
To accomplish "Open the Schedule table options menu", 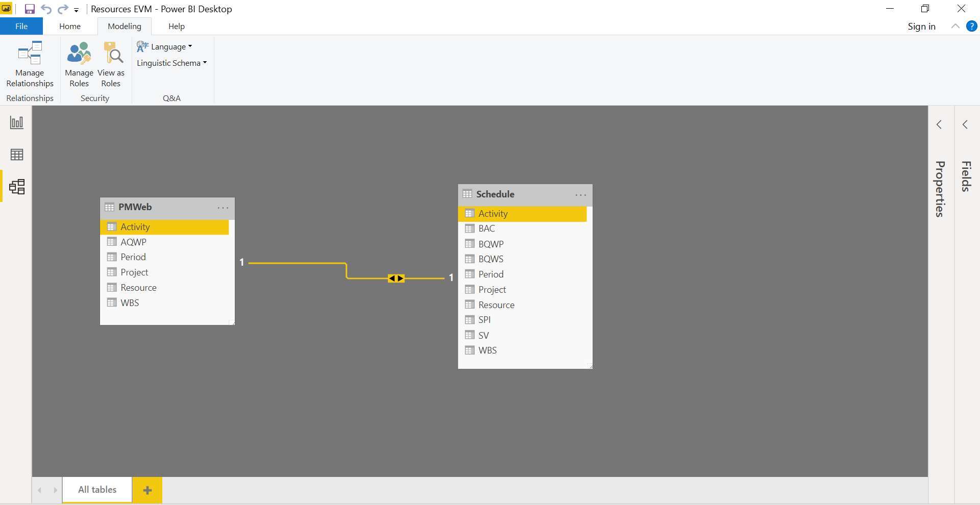I will 580,195.
